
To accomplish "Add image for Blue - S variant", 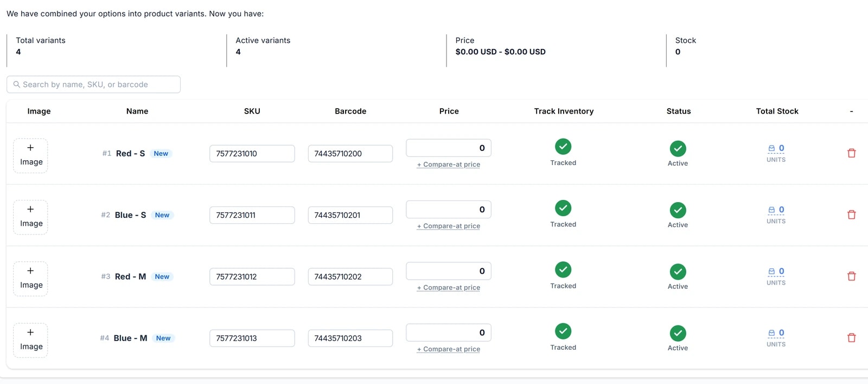I will click(x=30, y=217).
